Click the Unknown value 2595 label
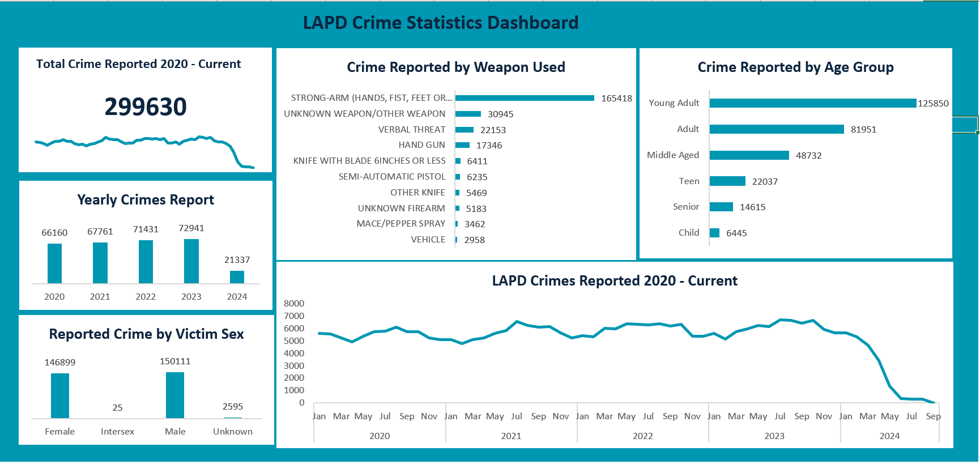 point(233,407)
